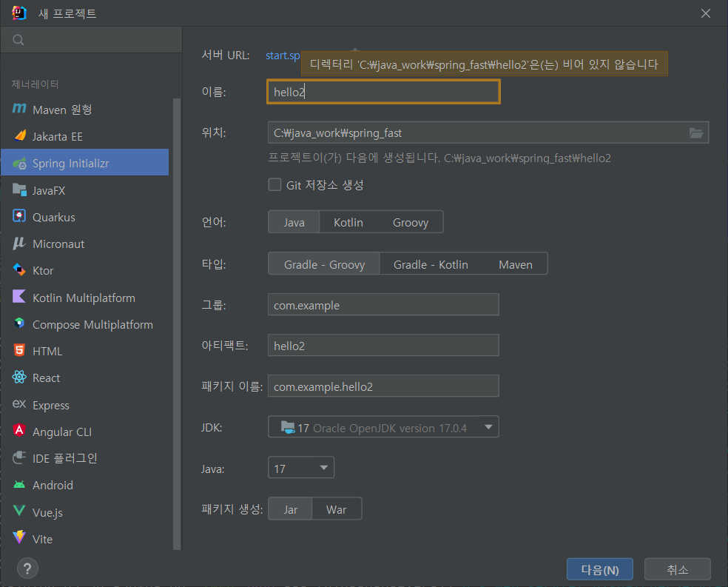Click the Vue.js icon
The width and height of the screenshot is (728, 587).
tap(19, 511)
